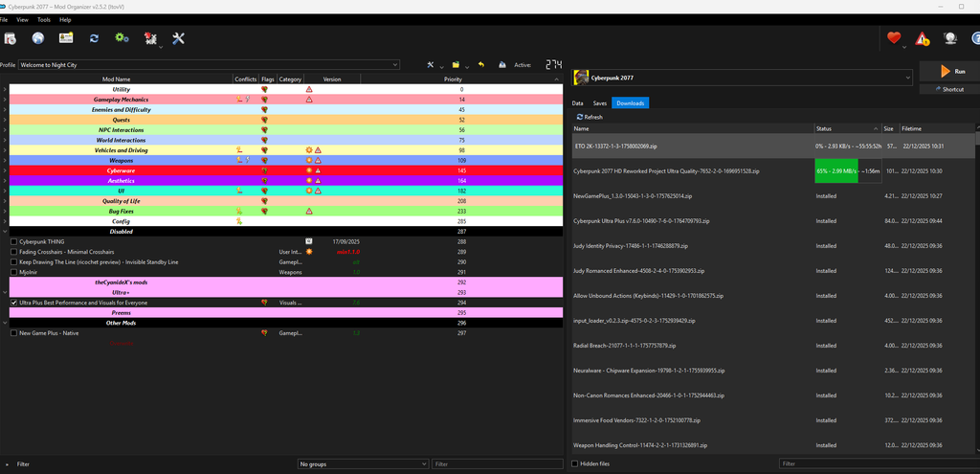Open the Profile dropdown Welcome to Night City
This screenshot has height=474, width=980.
click(209, 64)
